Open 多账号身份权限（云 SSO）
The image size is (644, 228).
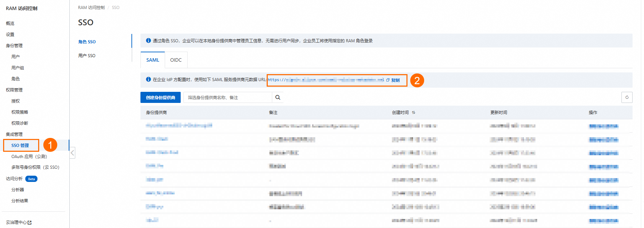(x=35, y=167)
